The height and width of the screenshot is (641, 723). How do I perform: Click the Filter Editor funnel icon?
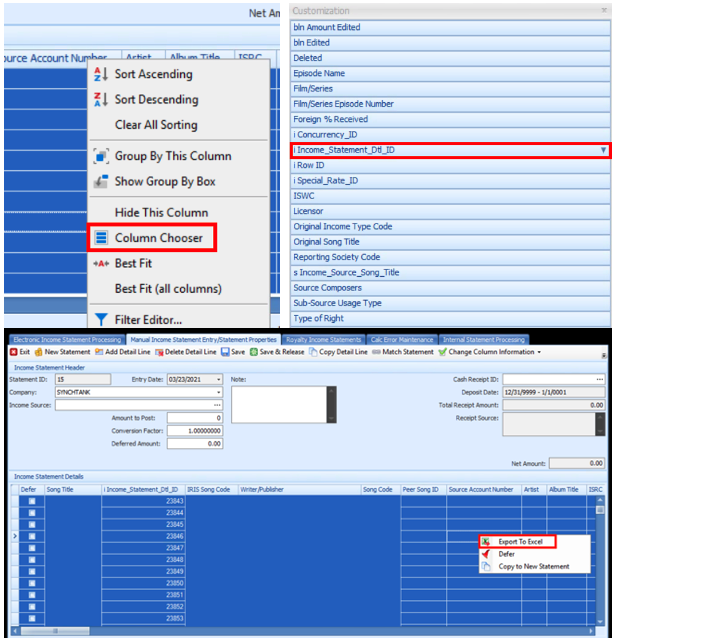click(99, 320)
